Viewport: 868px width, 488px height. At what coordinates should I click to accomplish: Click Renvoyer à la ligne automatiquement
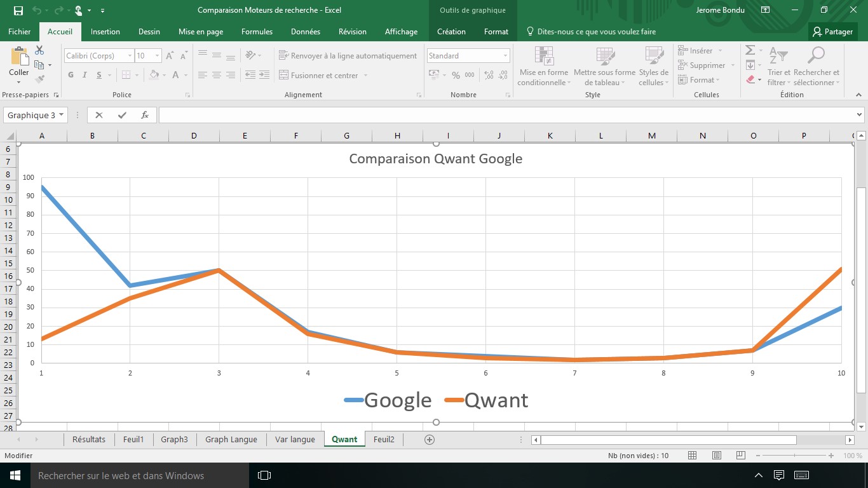348,56
